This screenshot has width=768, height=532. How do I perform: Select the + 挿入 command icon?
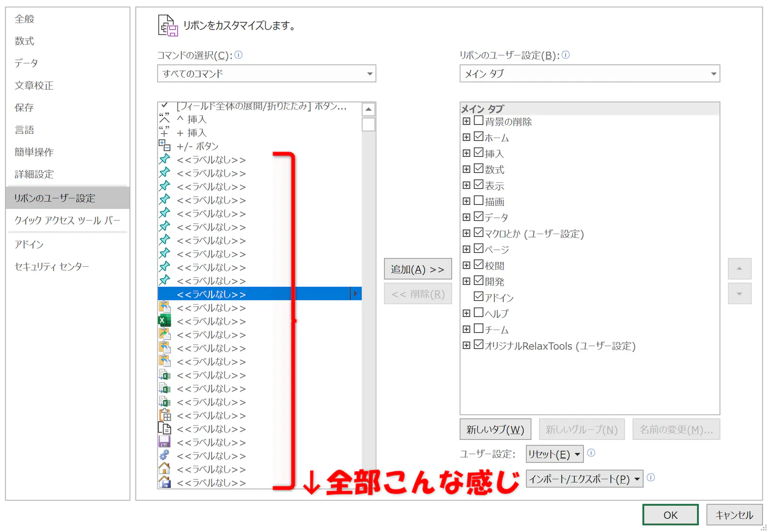point(164,131)
